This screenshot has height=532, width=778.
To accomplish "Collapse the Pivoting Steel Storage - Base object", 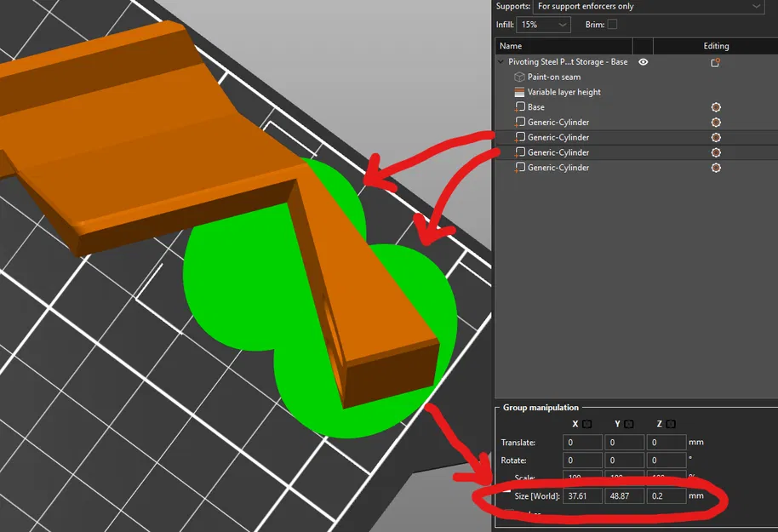I will click(501, 62).
